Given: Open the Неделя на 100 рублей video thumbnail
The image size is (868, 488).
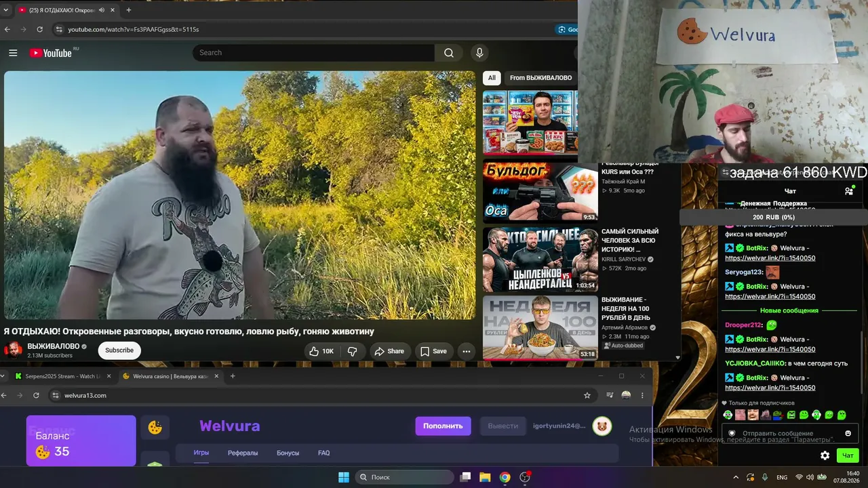Looking at the screenshot, I should tap(540, 327).
